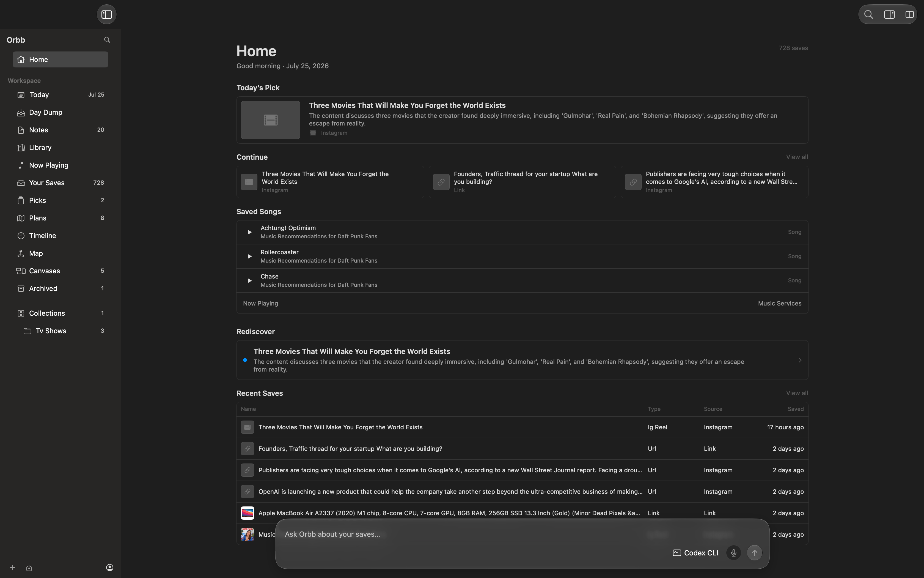Image resolution: width=924 pixels, height=578 pixels.
Task: Click the Canvases icon in sidebar
Action: [x=21, y=271]
